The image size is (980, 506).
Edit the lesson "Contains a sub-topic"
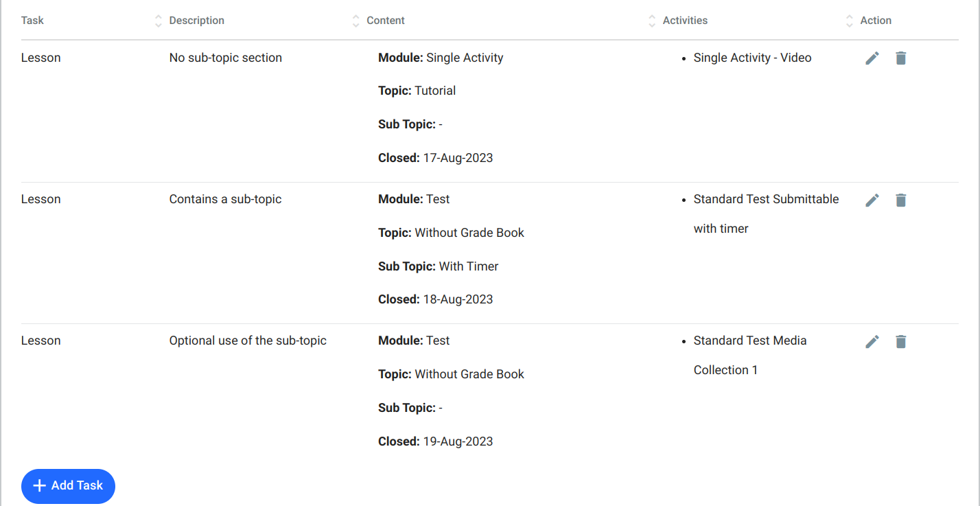point(872,200)
